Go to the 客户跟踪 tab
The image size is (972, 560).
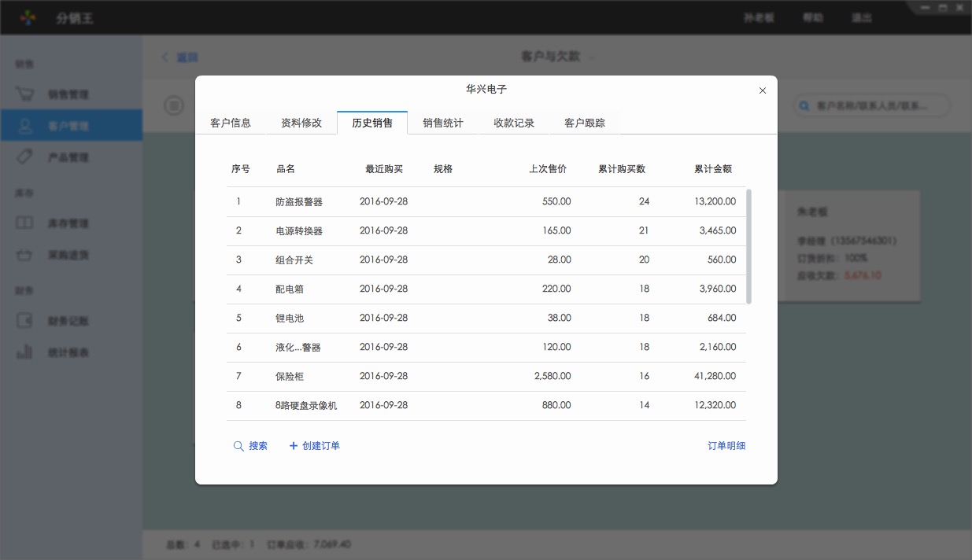tap(585, 123)
